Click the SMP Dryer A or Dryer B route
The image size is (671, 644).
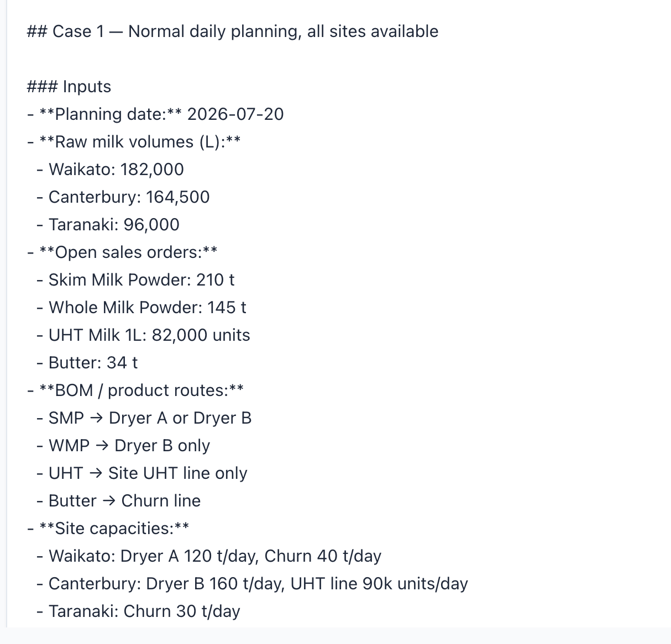coord(144,418)
